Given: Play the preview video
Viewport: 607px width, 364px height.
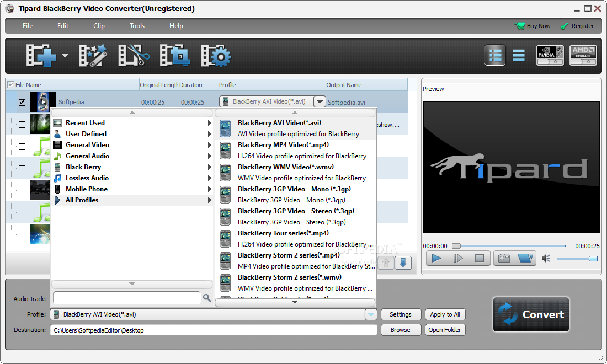Looking at the screenshot, I should [436, 258].
